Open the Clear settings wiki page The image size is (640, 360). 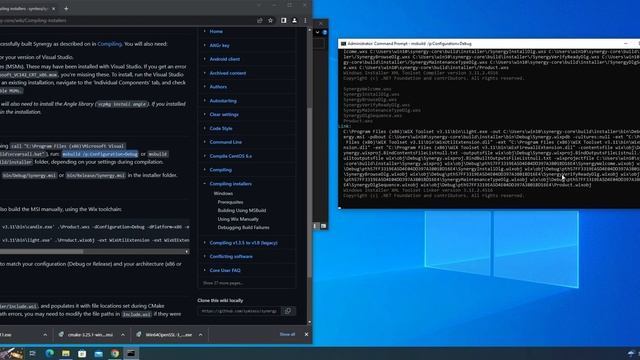(x=224, y=115)
